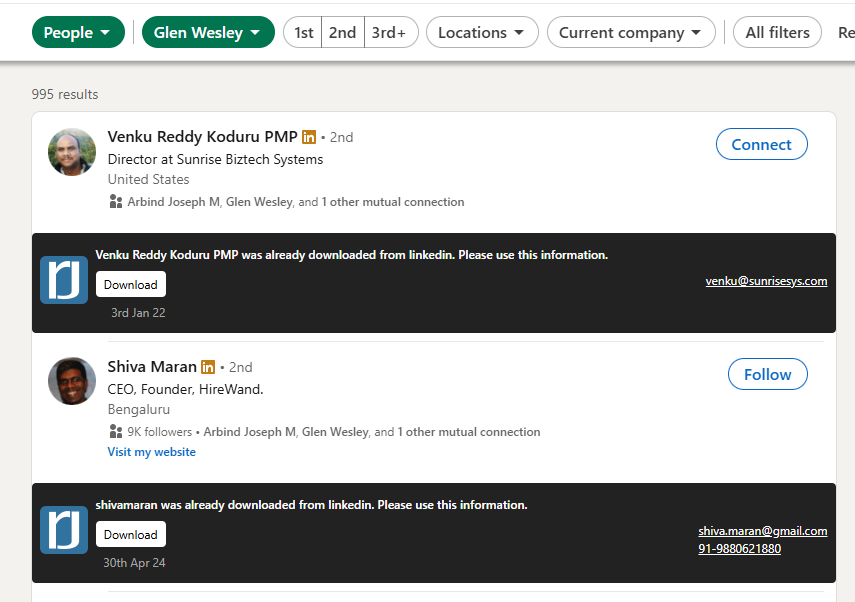Screen dimensions: 855x602
Task: Expand the Current company filter dropdown
Action: (x=631, y=32)
